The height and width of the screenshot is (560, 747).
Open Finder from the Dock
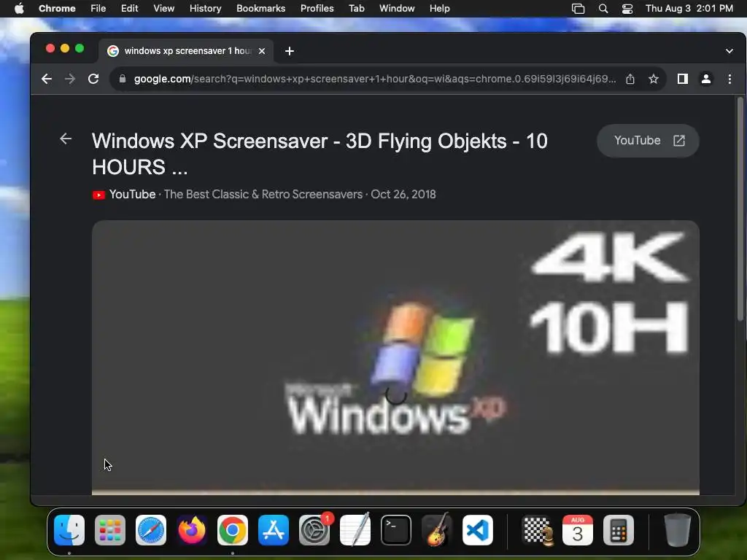click(69, 530)
